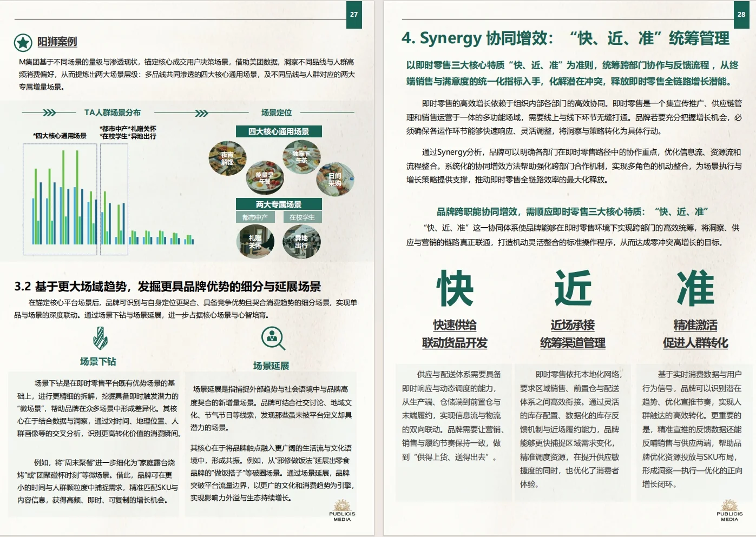This screenshot has height=537, width=756.
Task: Click the Publicis Media logo on page 27
Action: [342, 511]
